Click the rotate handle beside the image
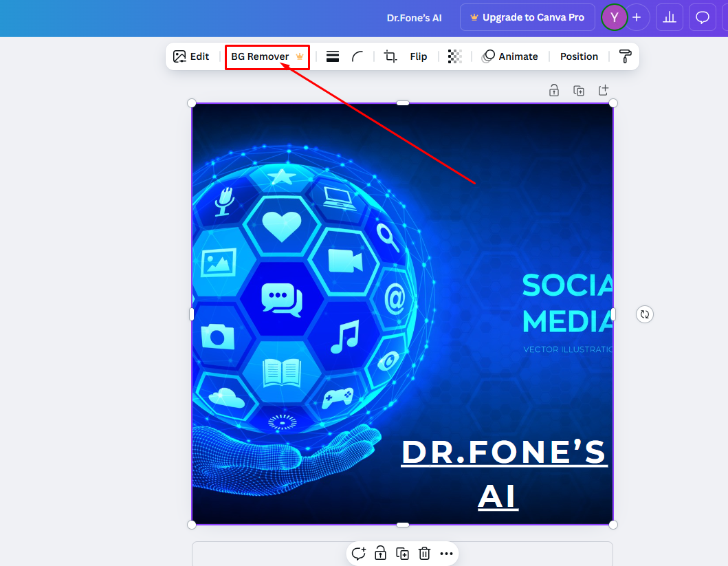Viewport: 728px width, 566px height. tap(644, 314)
